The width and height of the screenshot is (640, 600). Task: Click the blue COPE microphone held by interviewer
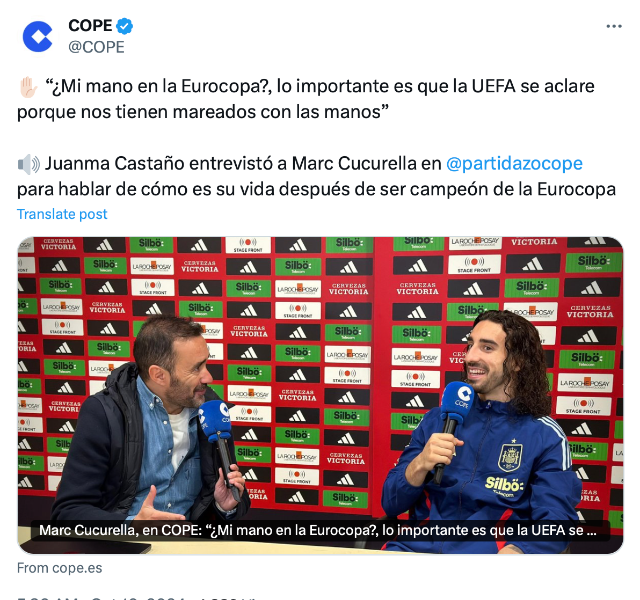point(219,443)
